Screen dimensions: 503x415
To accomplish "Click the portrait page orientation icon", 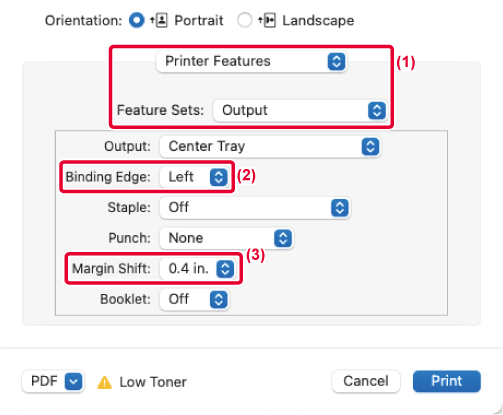I will pos(159,21).
